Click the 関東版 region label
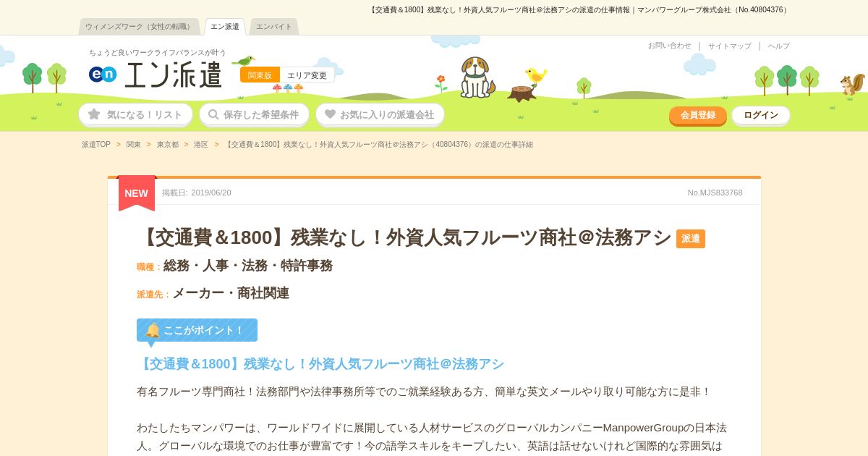This screenshot has width=868, height=456. (260, 75)
